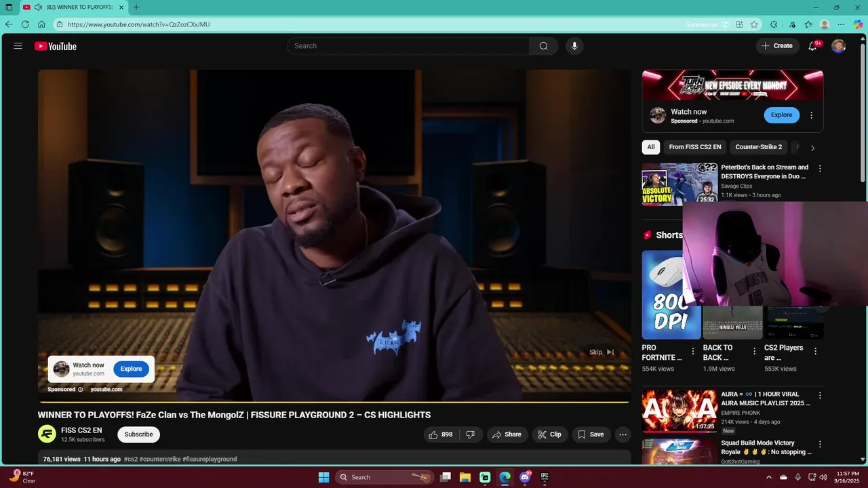Open browser favorites list icon

tap(808, 24)
